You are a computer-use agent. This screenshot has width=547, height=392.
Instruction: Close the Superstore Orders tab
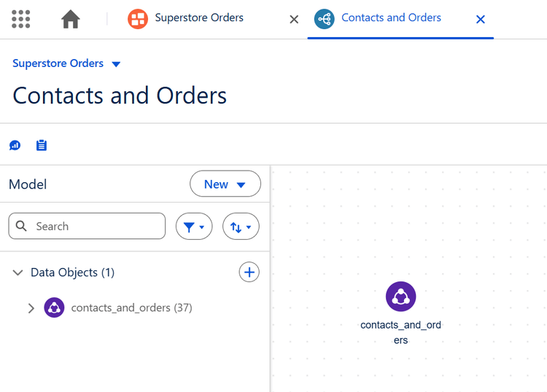294,20
